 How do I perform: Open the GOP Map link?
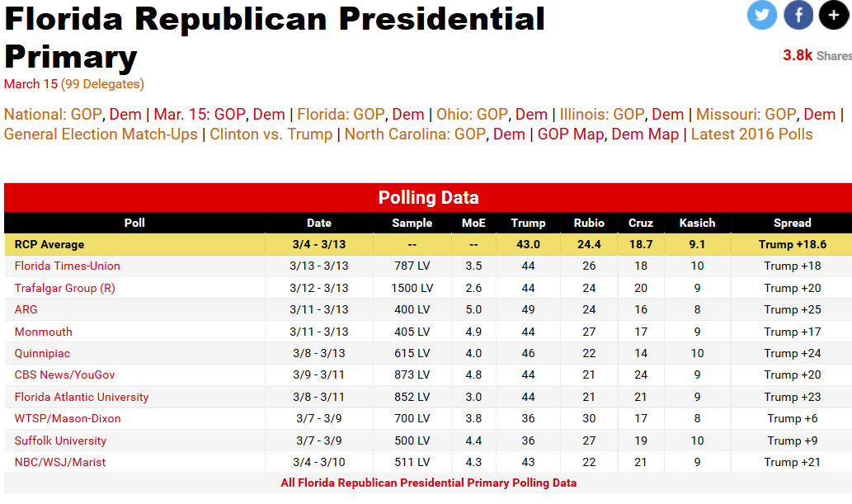point(570,134)
